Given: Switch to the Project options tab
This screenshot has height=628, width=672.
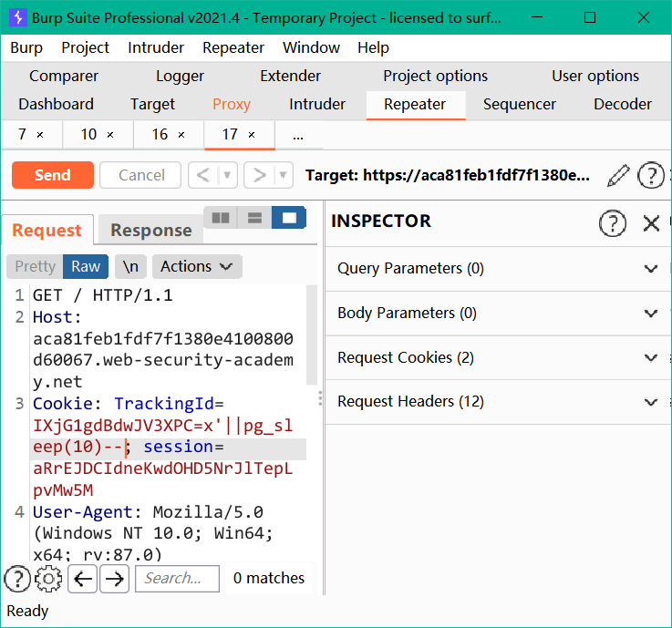Looking at the screenshot, I should click(435, 76).
